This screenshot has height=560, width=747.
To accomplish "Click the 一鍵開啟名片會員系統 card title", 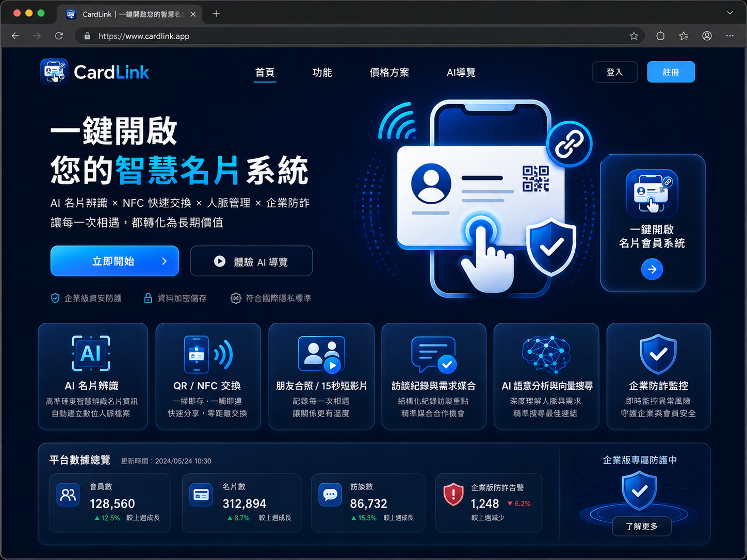I will pos(652,236).
